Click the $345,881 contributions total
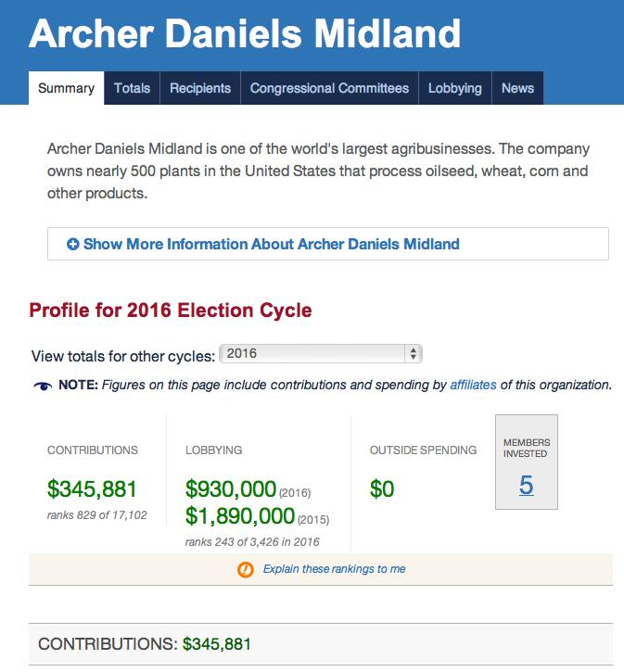The image size is (624, 672). (x=92, y=488)
